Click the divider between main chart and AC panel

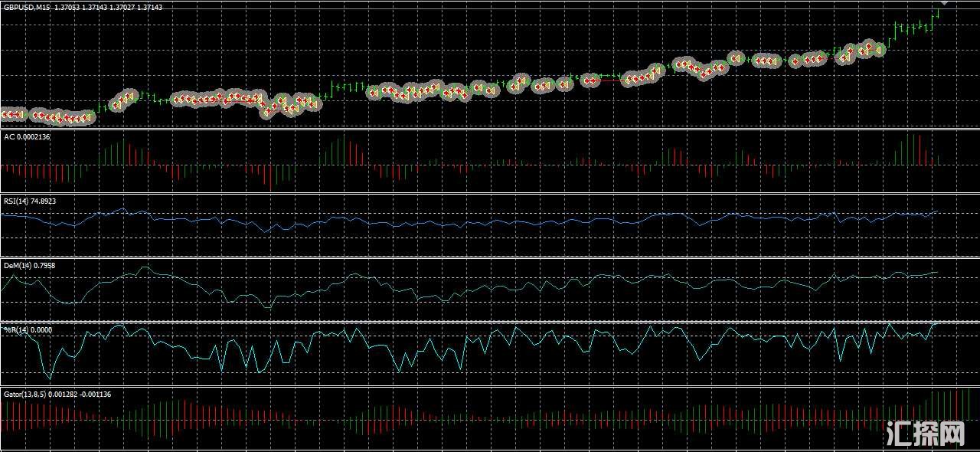tap(490, 128)
